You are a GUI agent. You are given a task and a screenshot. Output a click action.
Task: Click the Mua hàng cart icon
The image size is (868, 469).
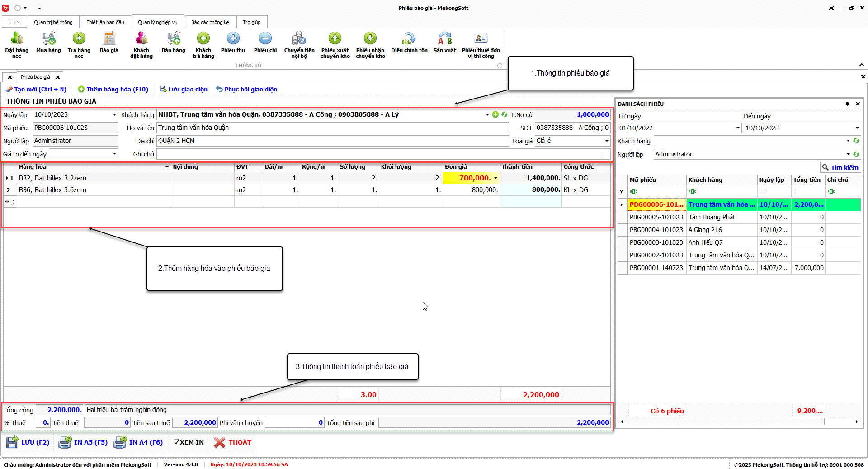48,39
